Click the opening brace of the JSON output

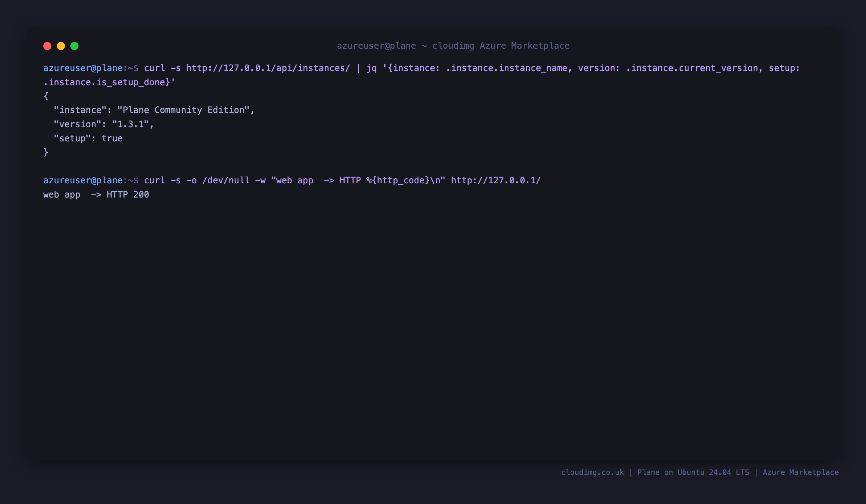click(x=46, y=96)
